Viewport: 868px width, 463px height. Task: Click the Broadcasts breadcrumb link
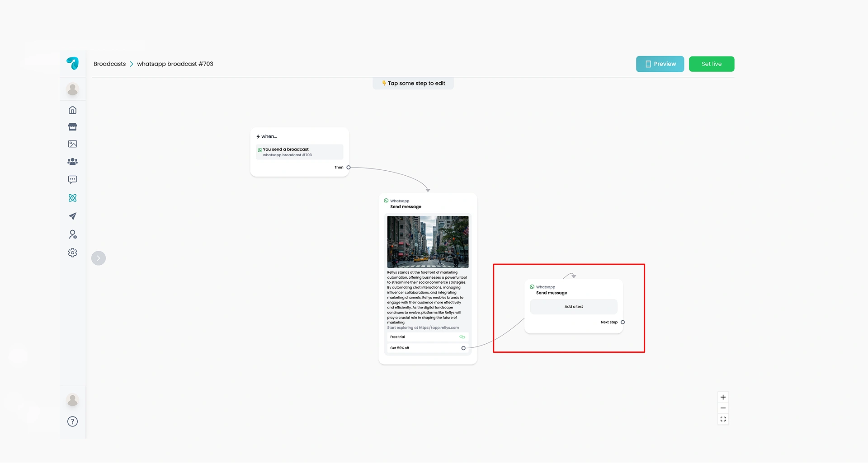pyautogui.click(x=109, y=64)
